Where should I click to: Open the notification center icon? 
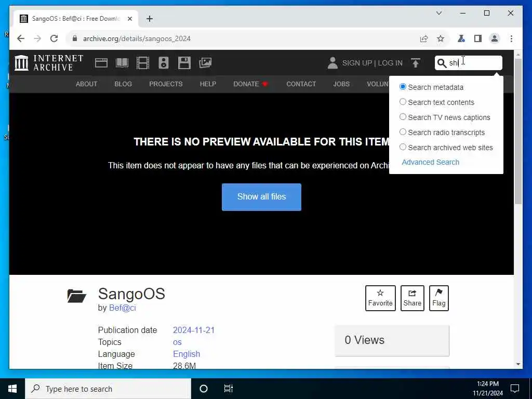[515, 389]
